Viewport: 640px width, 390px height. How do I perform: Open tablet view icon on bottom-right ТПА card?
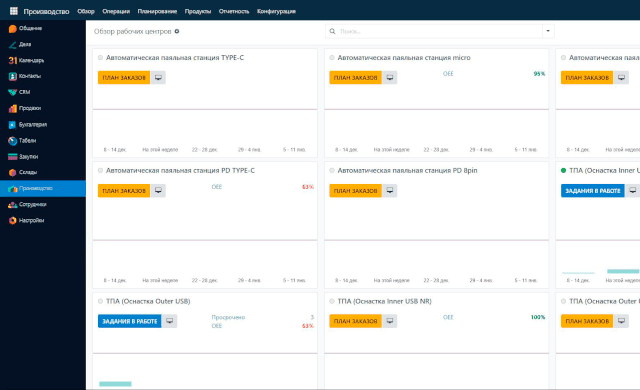coord(621,321)
